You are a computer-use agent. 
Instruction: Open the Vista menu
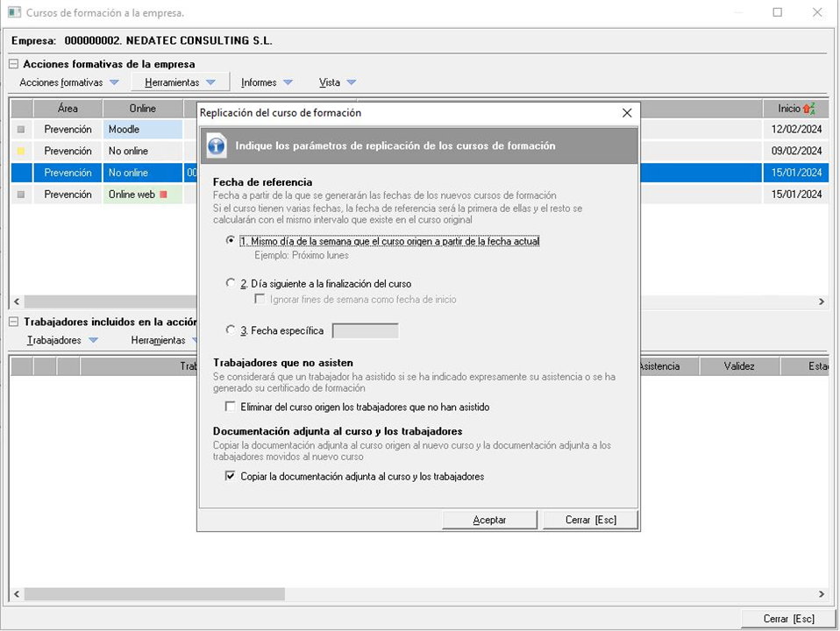click(337, 82)
